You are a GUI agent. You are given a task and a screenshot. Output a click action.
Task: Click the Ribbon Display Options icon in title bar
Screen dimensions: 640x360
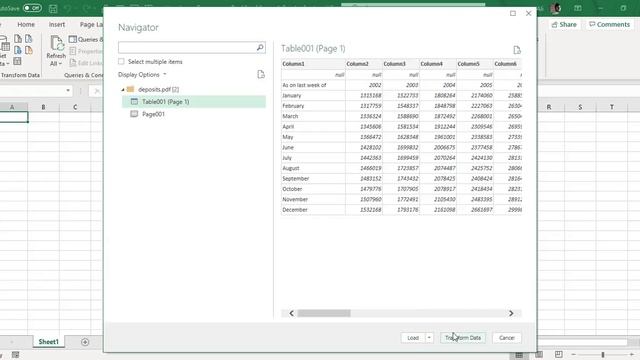tap(578, 8)
